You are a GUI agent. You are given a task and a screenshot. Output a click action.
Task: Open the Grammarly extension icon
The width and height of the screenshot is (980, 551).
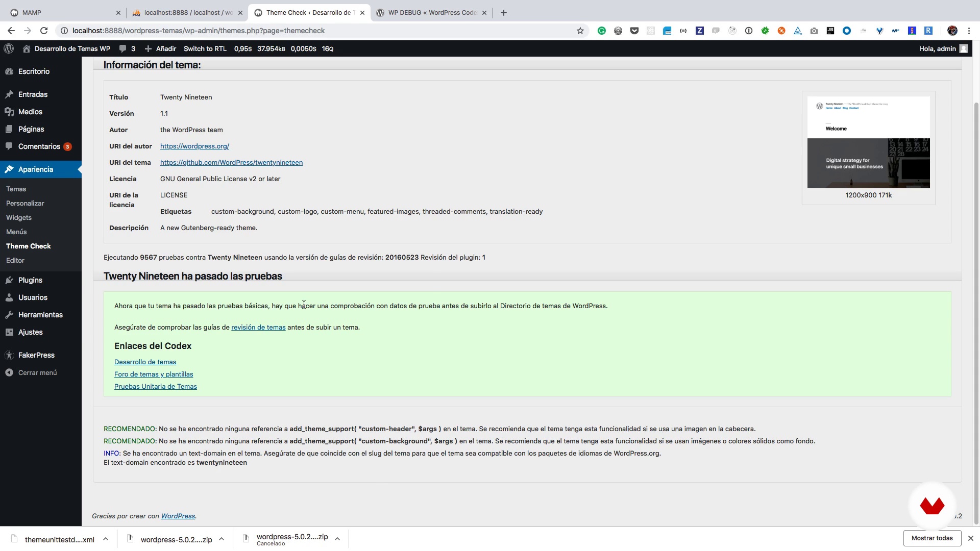click(x=602, y=31)
